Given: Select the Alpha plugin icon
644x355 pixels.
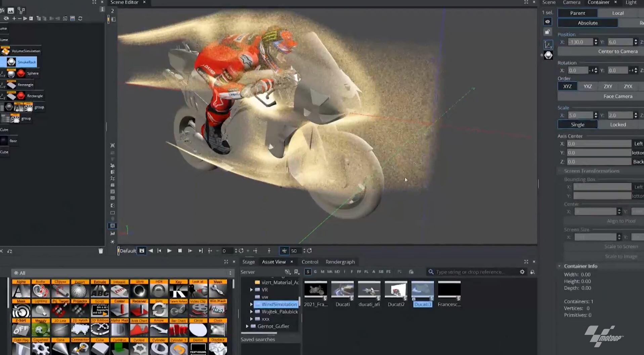Looking at the screenshot, I should (x=21, y=289).
